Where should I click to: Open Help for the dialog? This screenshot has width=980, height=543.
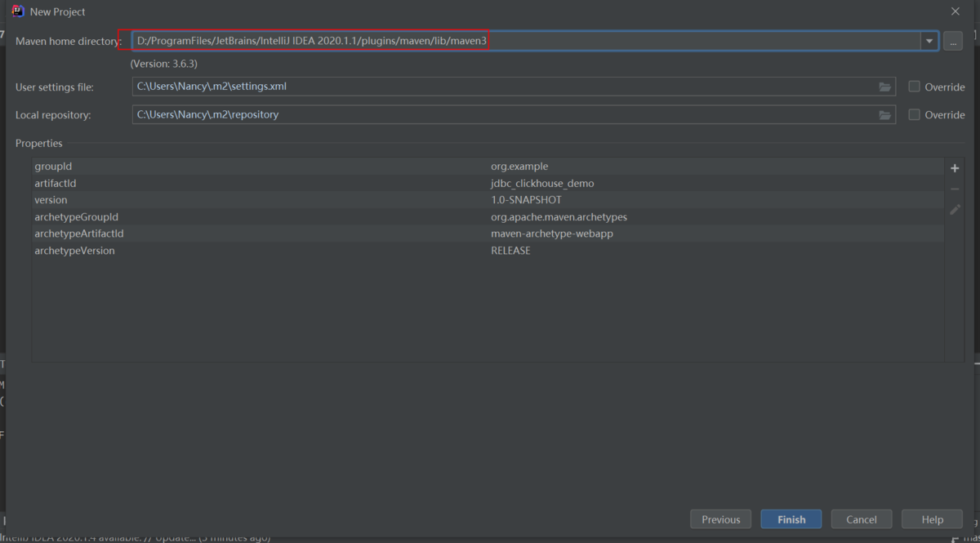pos(932,519)
